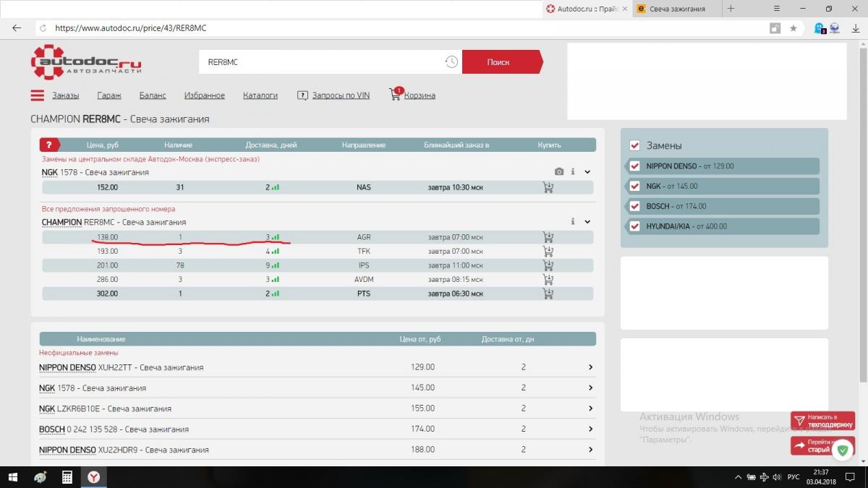Click the РУС keyboard language indicator

tap(793, 477)
